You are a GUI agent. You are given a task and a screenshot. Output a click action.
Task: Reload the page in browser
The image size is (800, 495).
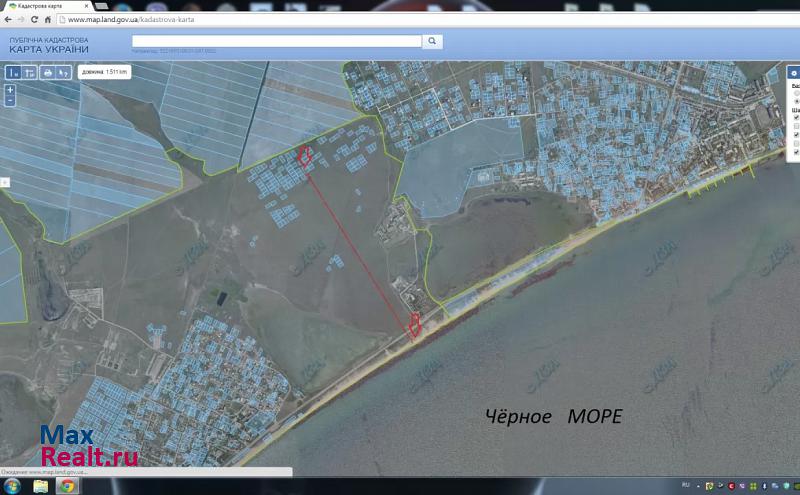(x=37, y=19)
